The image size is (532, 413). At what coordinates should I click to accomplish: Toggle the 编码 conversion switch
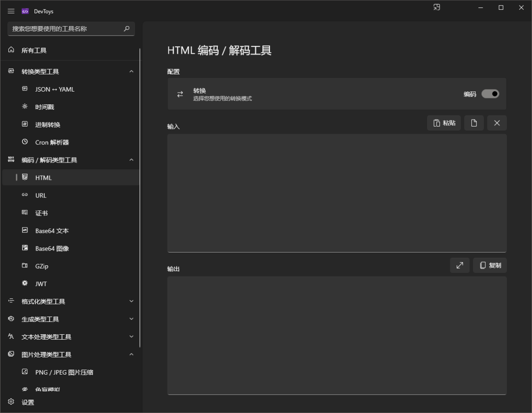490,94
